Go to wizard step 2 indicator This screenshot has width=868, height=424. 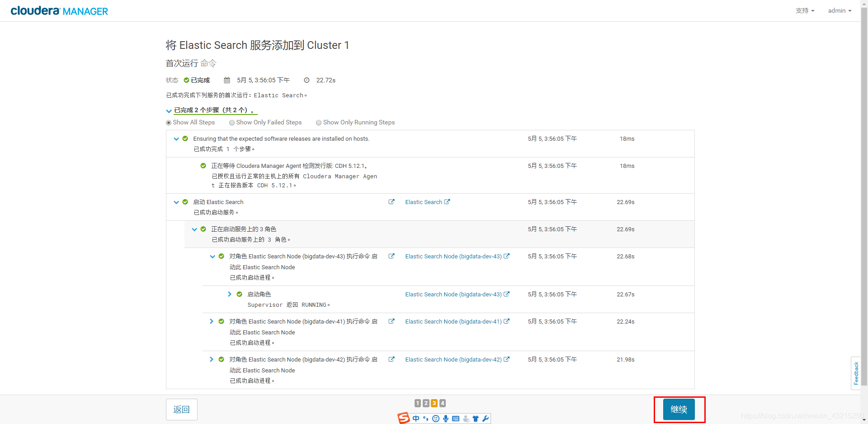tap(426, 403)
